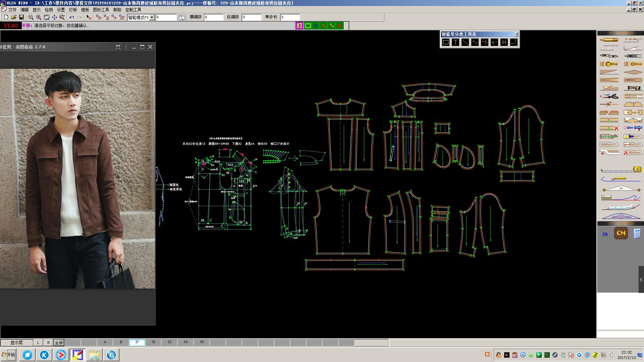This screenshot has height=362, width=644.
Task: Open a file with the folder icon
Action: pos(14,17)
